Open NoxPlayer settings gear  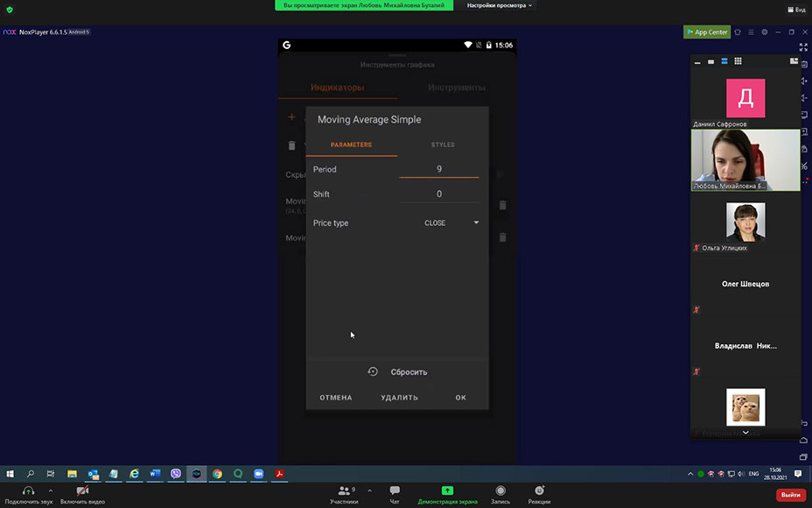pos(765,32)
